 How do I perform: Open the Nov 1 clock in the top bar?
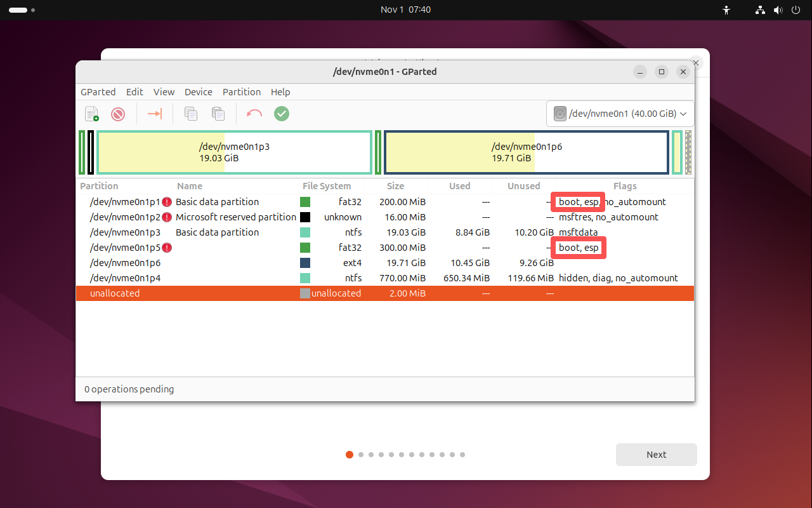[405, 10]
